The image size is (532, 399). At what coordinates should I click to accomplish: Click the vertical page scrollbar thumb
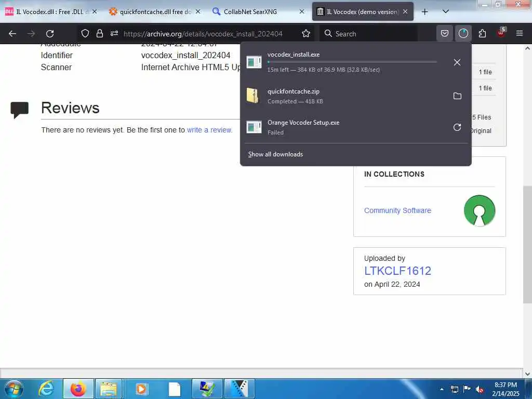(x=527, y=245)
